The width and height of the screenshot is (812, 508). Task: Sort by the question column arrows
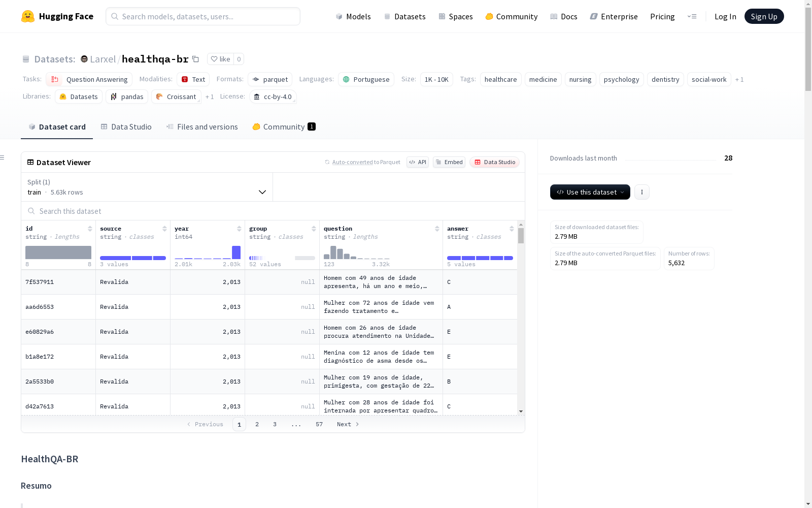pyautogui.click(x=437, y=229)
